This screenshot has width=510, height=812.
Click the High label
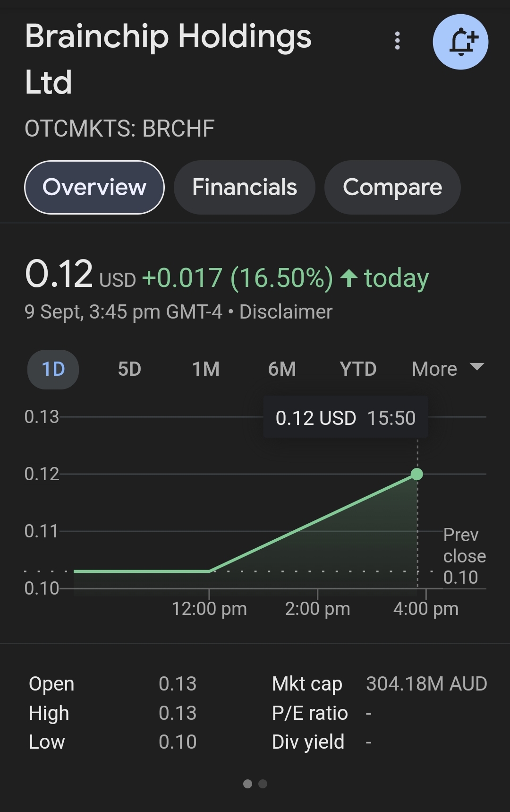(x=49, y=713)
